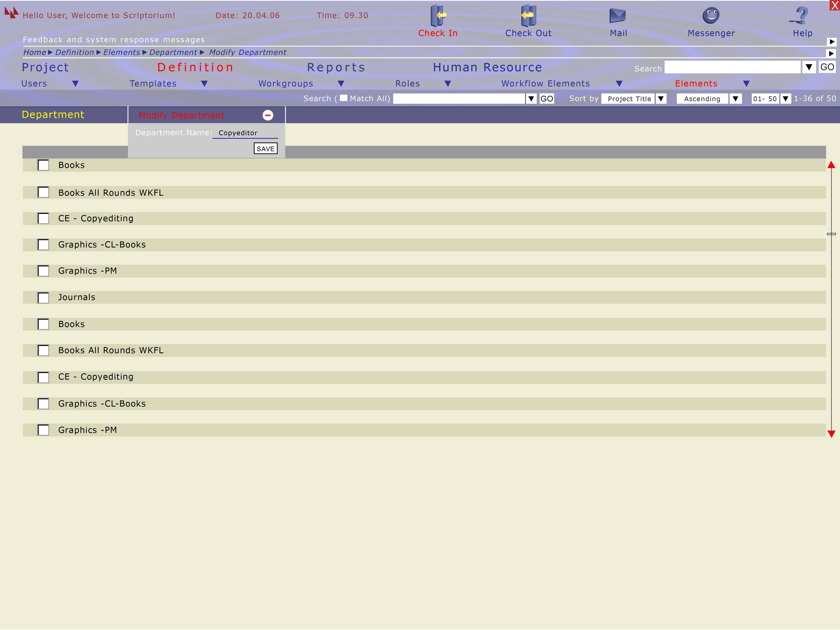Tick the Books All Rounds WKFL checkbox
840x630 pixels.
[x=43, y=193]
